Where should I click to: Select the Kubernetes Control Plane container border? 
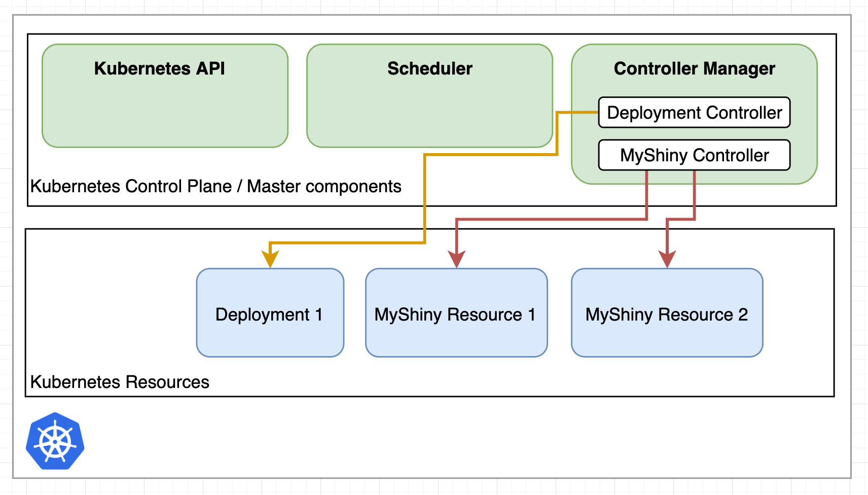point(431,34)
